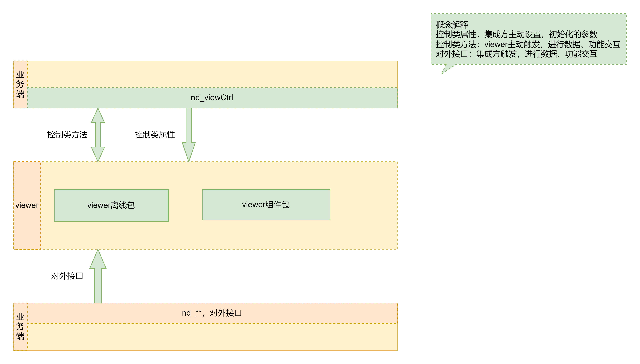Select the viewer离线包 box

[111, 205]
